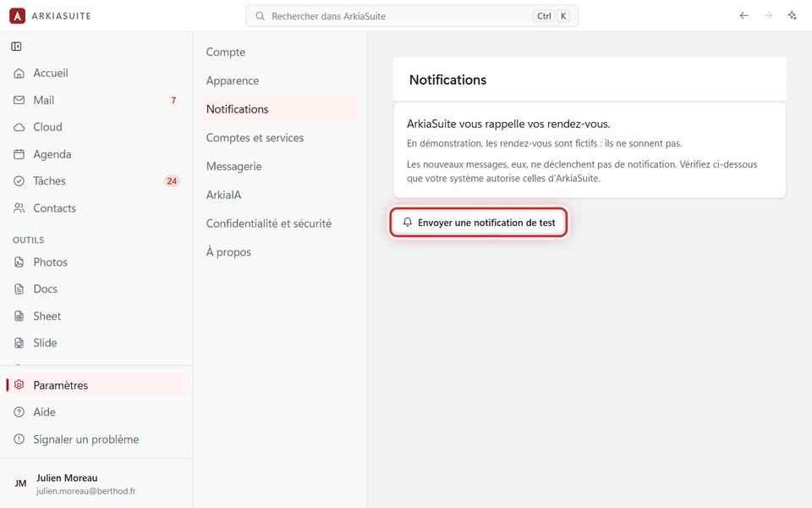Click the bell icon in test button
The height and width of the screenshot is (508, 812).
coord(408,222)
